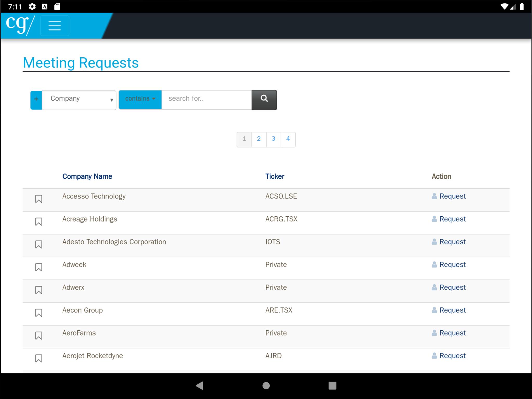Click the ticker 'IOTS'
Image resolution: width=532 pixels, height=399 pixels.
[273, 242]
